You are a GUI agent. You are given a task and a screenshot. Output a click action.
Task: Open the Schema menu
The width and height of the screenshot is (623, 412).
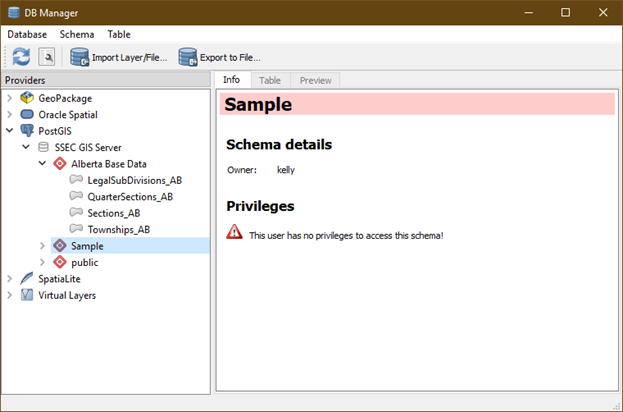tap(77, 35)
